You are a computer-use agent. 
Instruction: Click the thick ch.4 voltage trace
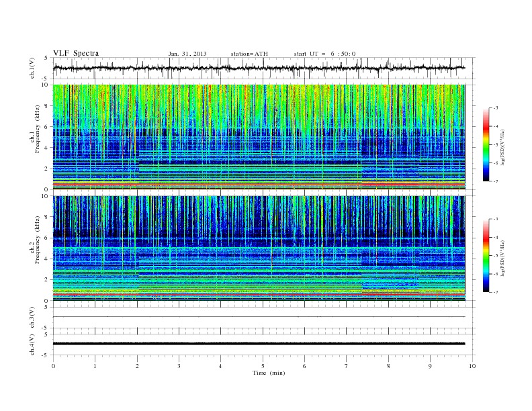(259, 344)
